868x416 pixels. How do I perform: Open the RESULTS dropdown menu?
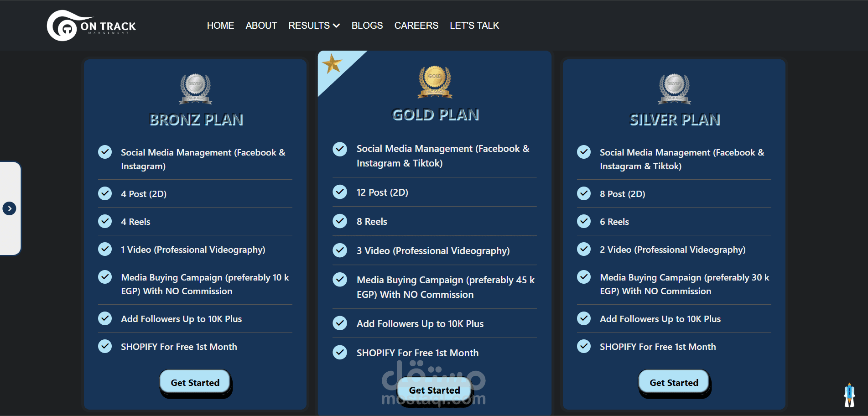pyautogui.click(x=314, y=26)
